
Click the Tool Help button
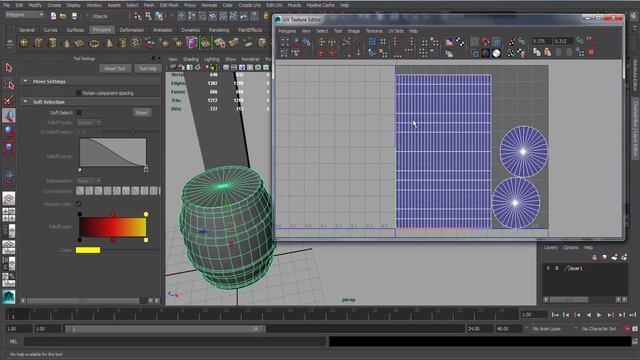pos(148,68)
